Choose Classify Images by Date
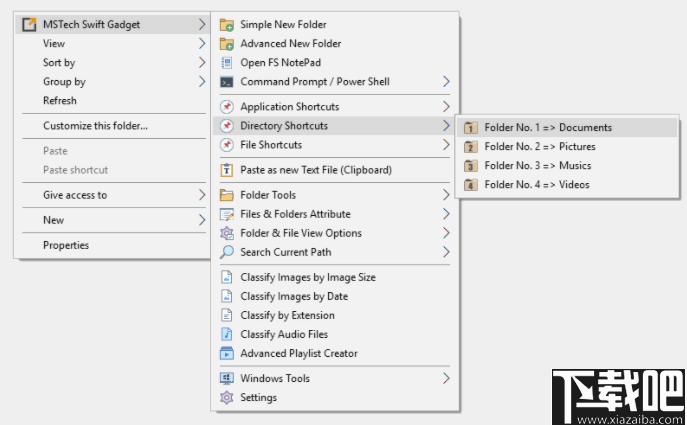The image size is (687, 425). [x=294, y=296]
